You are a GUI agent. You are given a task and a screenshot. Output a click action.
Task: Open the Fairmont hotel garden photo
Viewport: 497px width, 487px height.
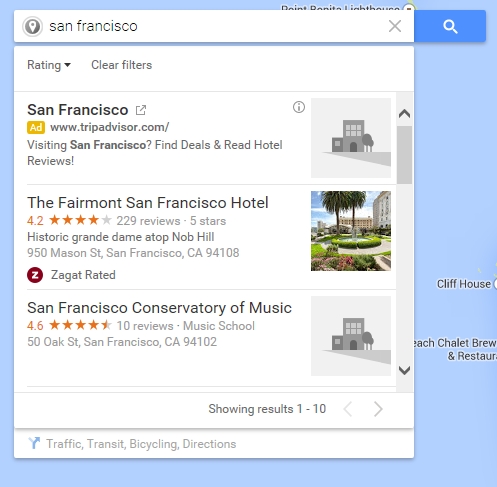[x=351, y=231]
